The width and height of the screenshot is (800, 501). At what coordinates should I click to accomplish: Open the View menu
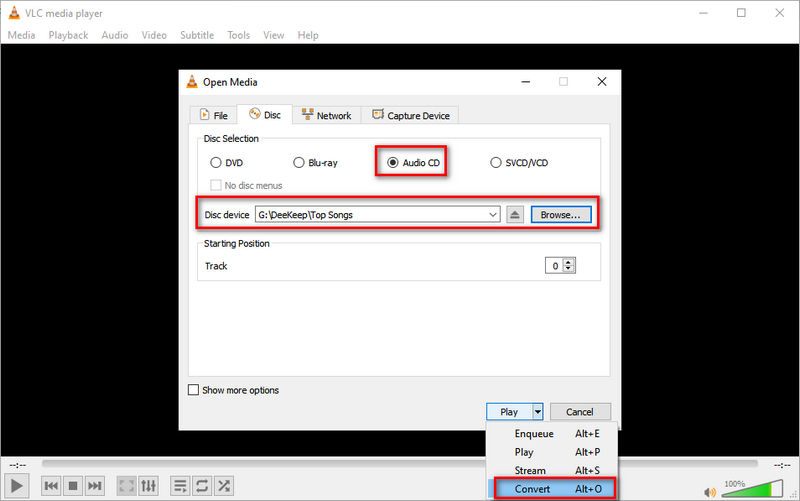point(273,35)
